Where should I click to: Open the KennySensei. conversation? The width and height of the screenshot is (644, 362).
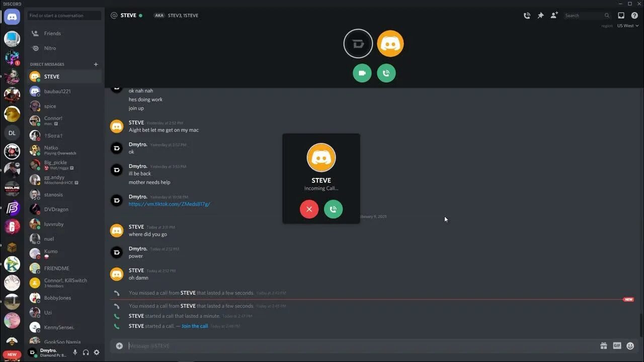(x=65, y=327)
